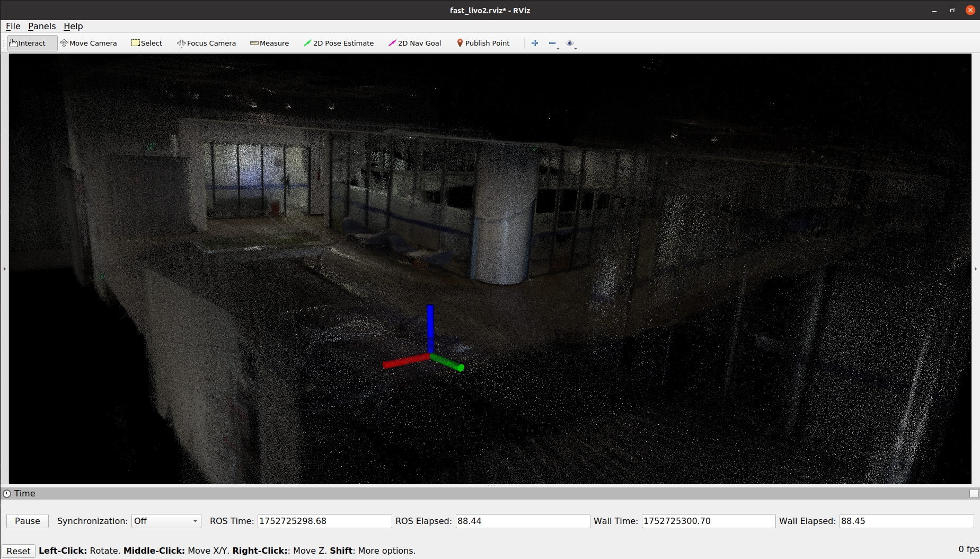Click the blue plus add-tool icon
The image size is (980, 559).
(535, 43)
